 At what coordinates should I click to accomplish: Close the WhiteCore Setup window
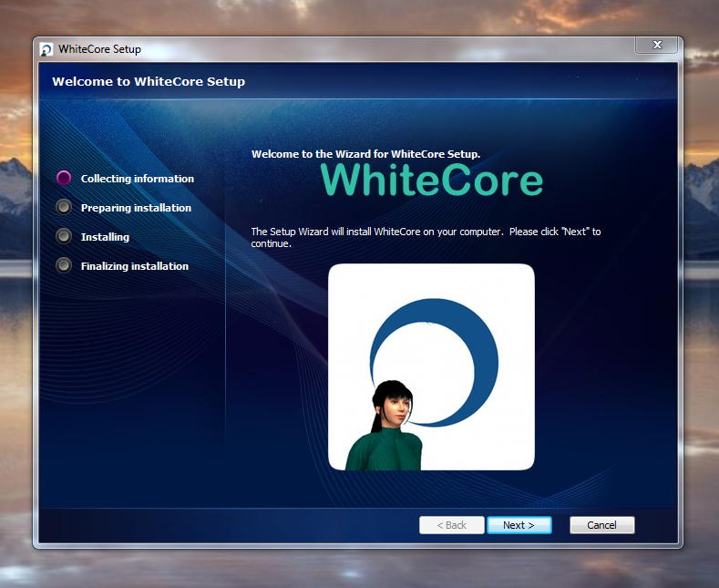pos(657,45)
